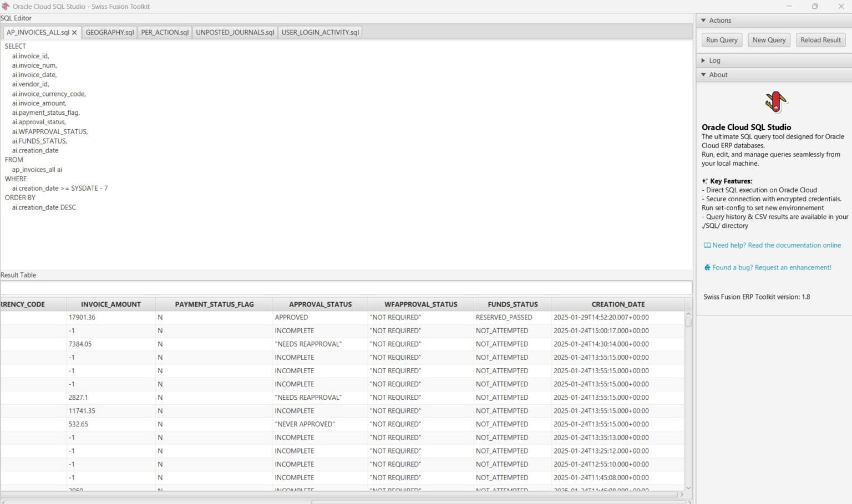
Task: Open the UNPOSTED_JOURNALS.sql tab
Action: point(235,32)
